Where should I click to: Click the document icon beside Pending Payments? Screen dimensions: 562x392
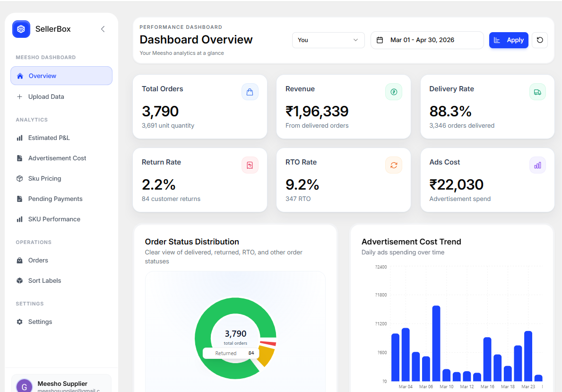point(20,199)
